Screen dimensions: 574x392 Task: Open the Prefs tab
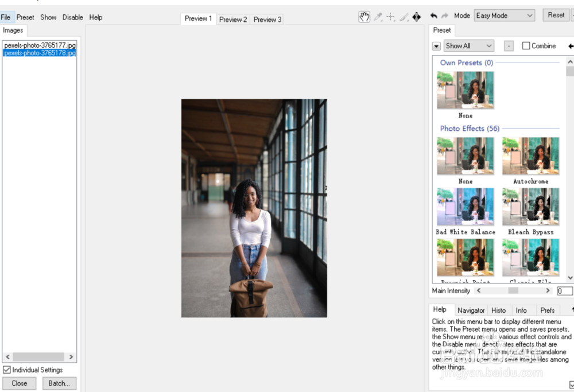548,311
